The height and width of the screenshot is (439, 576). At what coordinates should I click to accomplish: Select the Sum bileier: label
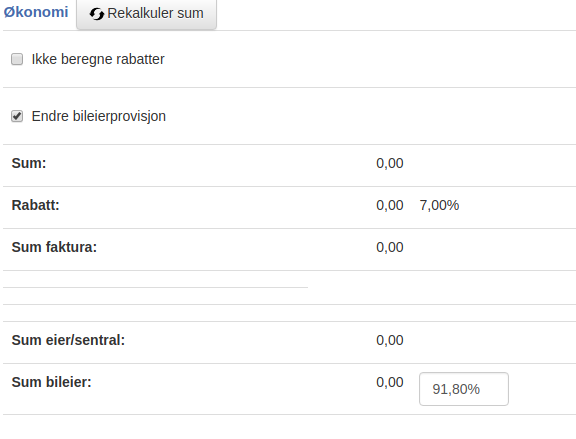51,382
